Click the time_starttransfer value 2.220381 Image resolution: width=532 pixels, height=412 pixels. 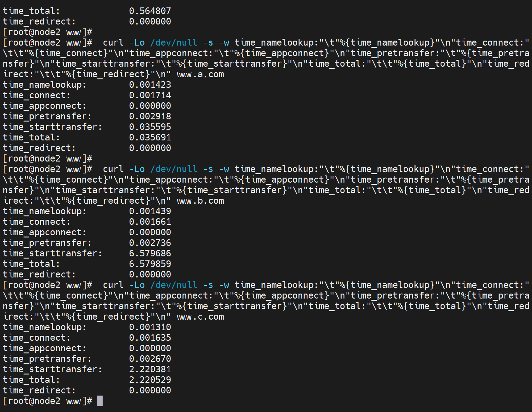point(150,369)
